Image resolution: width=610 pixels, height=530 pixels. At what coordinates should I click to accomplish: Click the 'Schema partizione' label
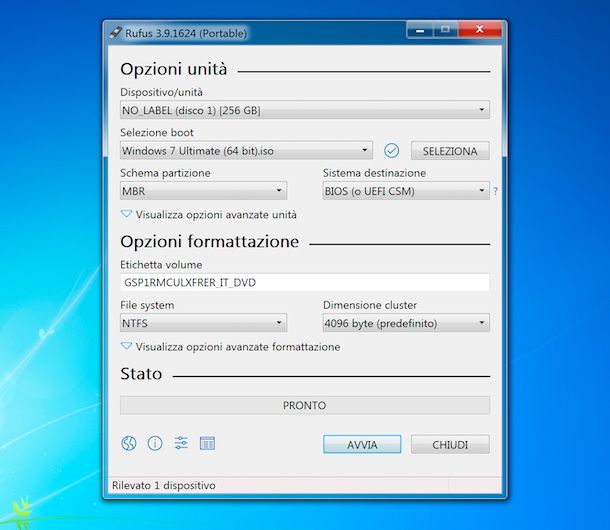[x=165, y=173]
